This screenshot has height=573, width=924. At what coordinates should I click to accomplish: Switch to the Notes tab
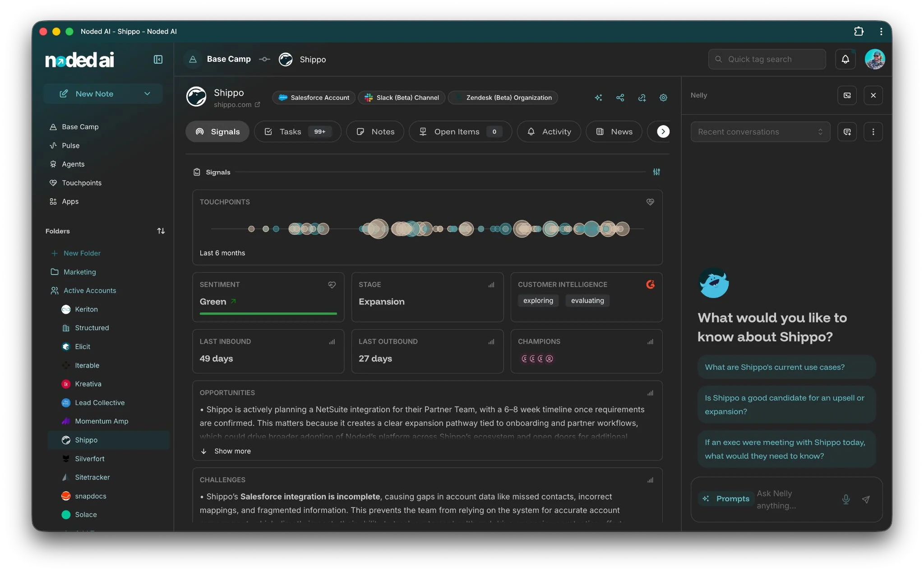pyautogui.click(x=375, y=132)
